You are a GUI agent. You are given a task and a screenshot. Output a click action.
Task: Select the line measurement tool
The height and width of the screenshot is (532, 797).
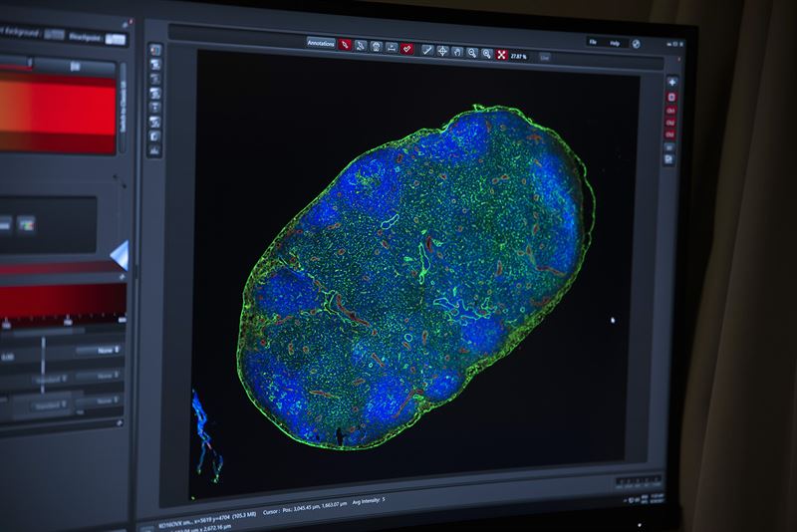point(427,49)
